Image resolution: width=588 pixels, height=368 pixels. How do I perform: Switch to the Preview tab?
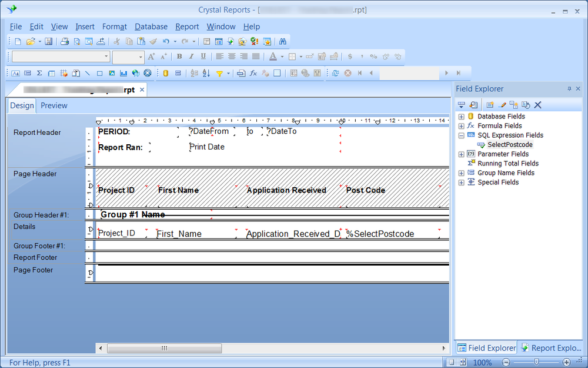[x=54, y=105]
